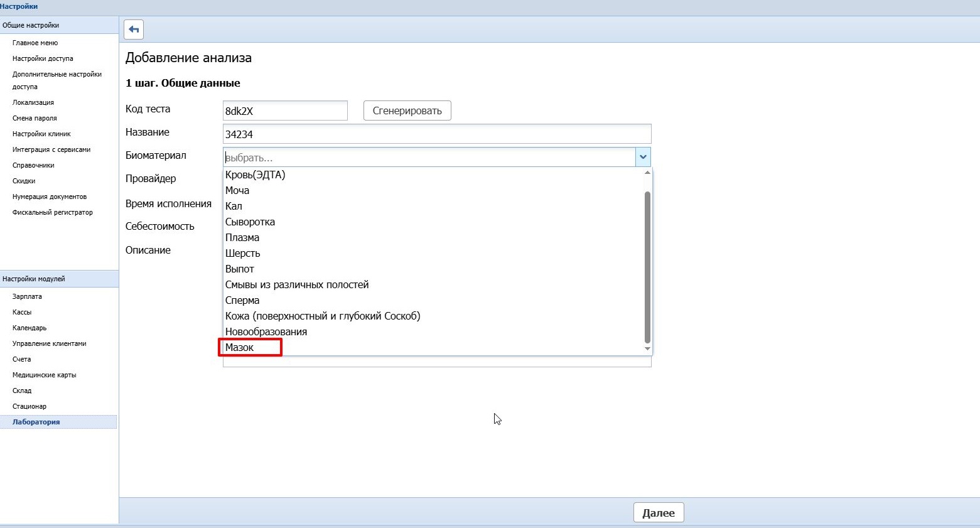Click the dropdown list scrollbar up arrow

tap(647, 173)
